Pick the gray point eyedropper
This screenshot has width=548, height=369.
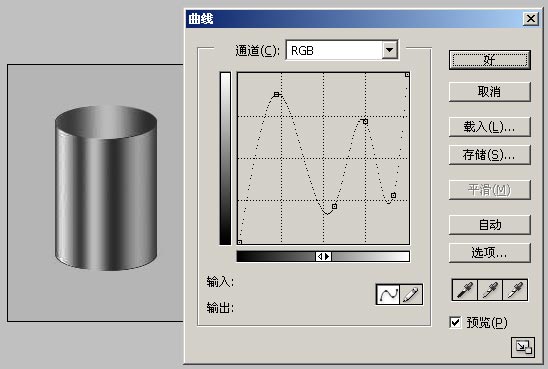(490, 290)
